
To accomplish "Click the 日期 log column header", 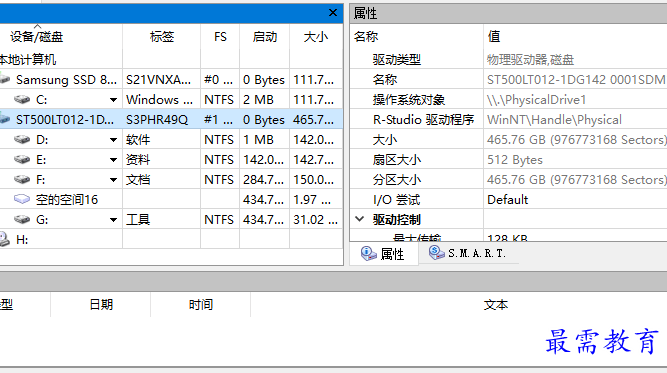I will (x=101, y=305).
